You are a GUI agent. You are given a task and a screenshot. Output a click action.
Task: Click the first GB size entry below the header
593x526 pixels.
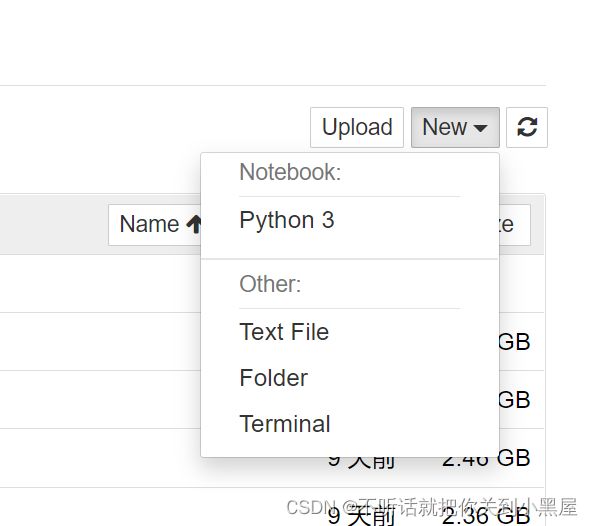[514, 342]
